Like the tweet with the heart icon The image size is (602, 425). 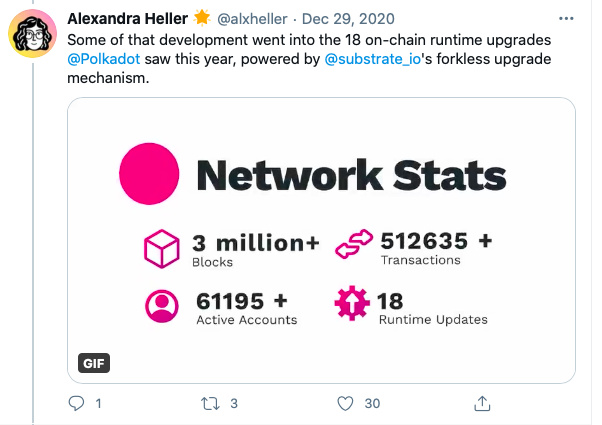tap(345, 404)
